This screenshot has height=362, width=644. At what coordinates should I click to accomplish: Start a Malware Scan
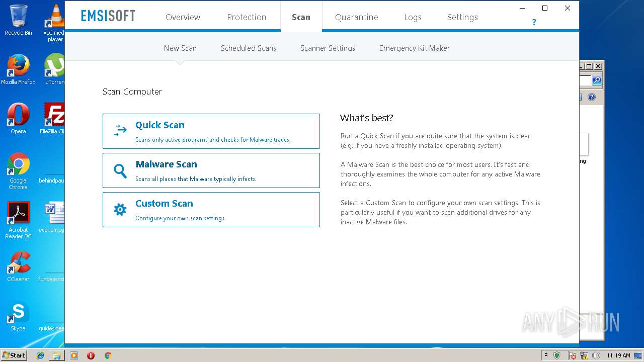(x=211, y=170)
